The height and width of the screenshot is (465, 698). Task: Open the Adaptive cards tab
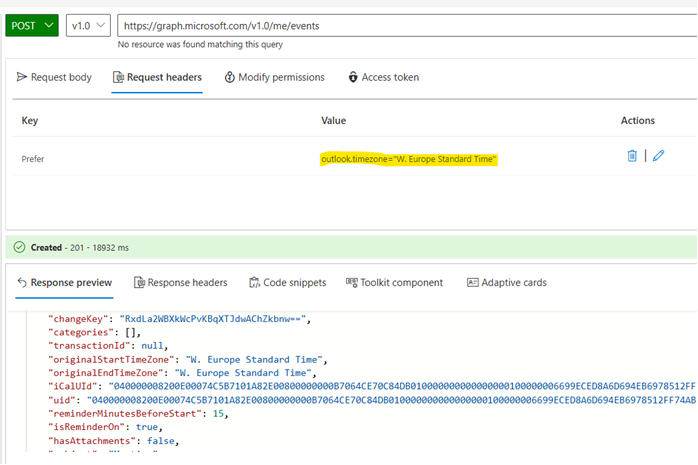(x=507, y=283)
